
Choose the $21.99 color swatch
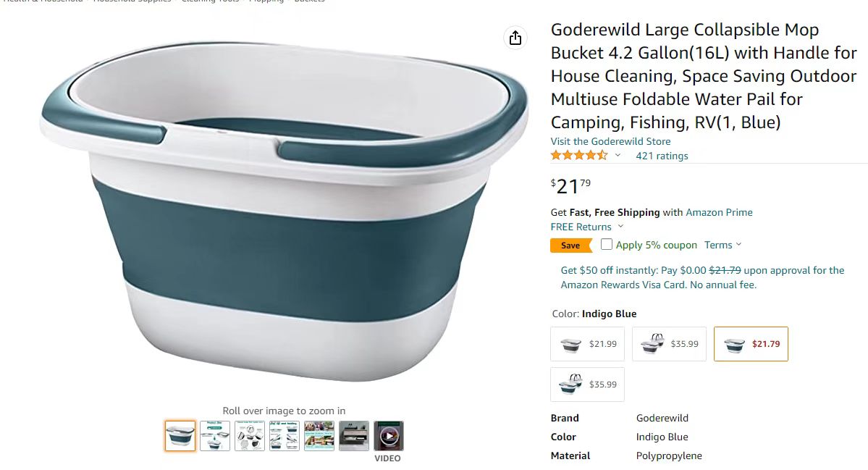588,344
